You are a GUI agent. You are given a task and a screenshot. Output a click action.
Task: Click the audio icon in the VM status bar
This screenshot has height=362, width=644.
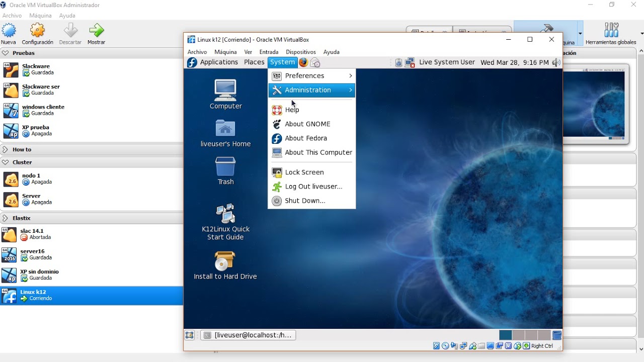click(x=454, y=346)
